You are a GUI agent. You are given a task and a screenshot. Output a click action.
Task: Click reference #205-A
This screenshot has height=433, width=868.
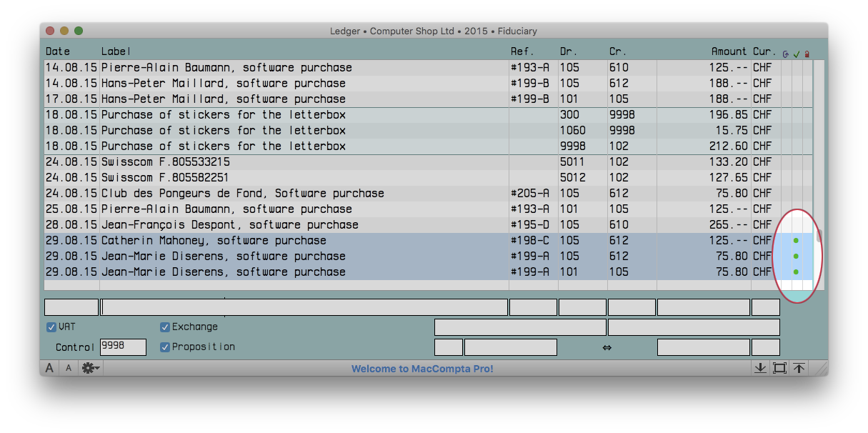coord(530,194)
